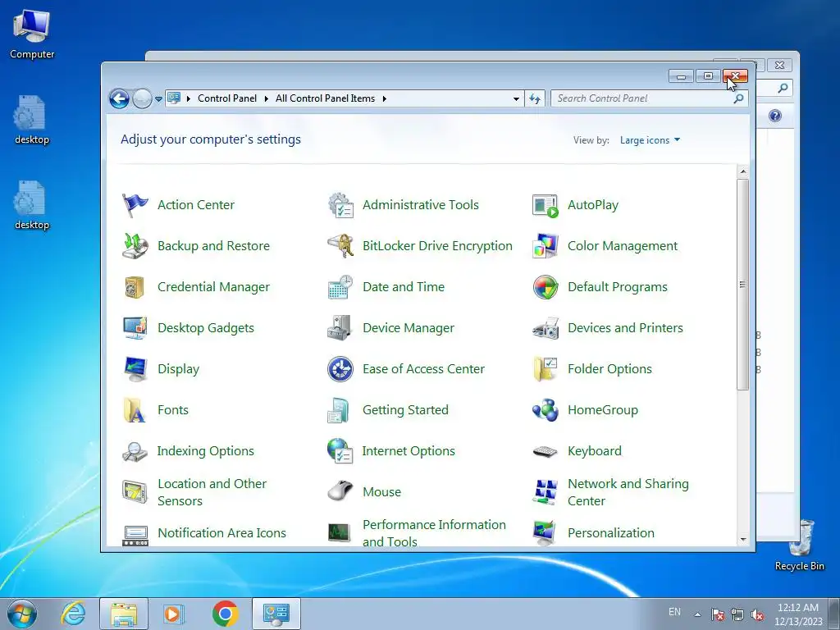840x630 pixels.
Task: Open the Device Manager link text
Action: 409,328
